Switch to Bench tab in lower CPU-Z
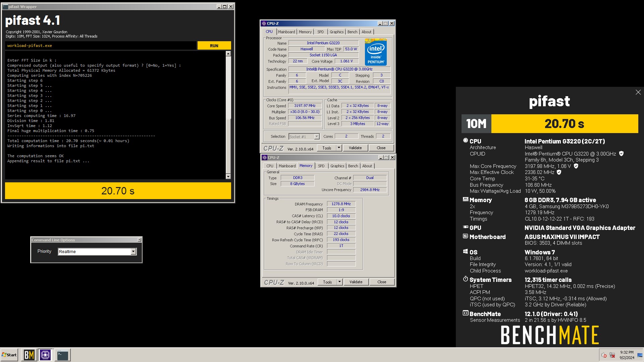644x362 pixels. pos(353,166)
